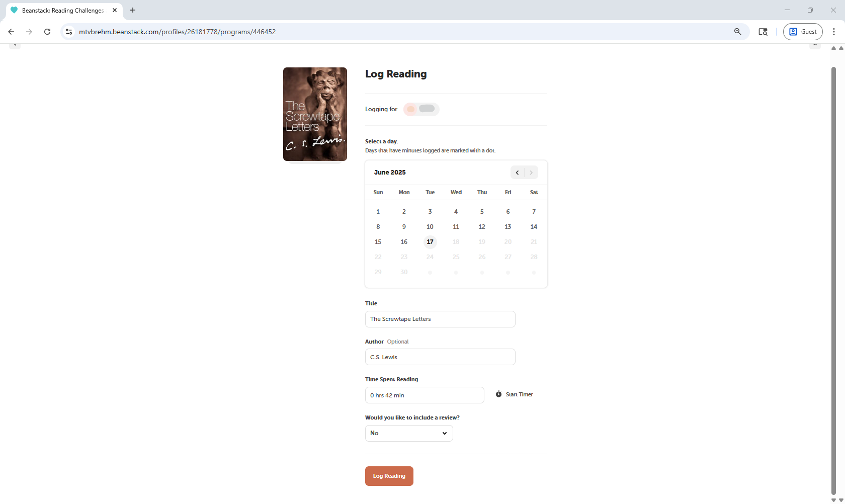The width and height of the screenshot is (845, 504).
Task: Click the June 2025 month heading
Action: point(390,173)
